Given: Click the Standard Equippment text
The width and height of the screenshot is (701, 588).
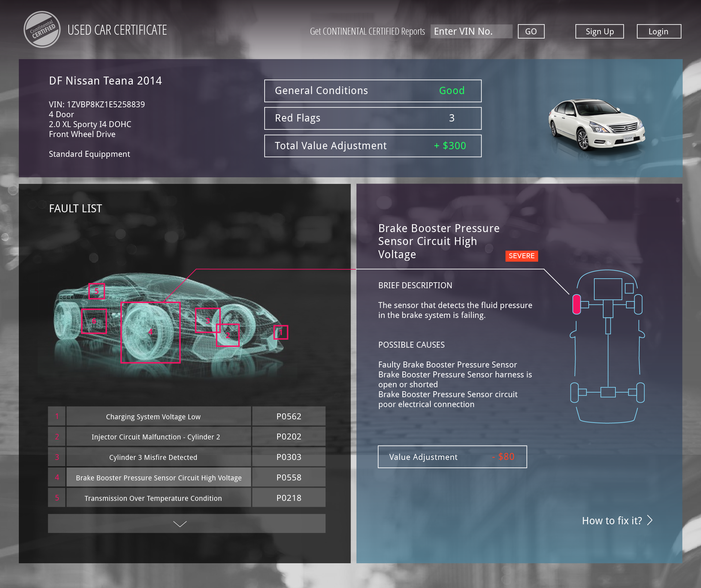Looking at the screenshot, I should (x=90, y=154).
